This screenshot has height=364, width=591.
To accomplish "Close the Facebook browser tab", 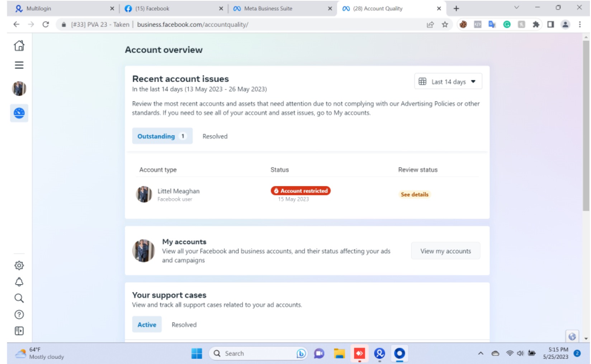I will 221,8.
